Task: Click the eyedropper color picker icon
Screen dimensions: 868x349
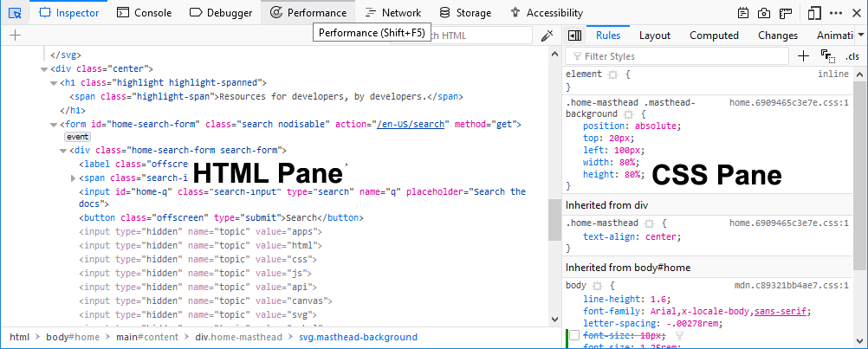Action: coord(547,36)
